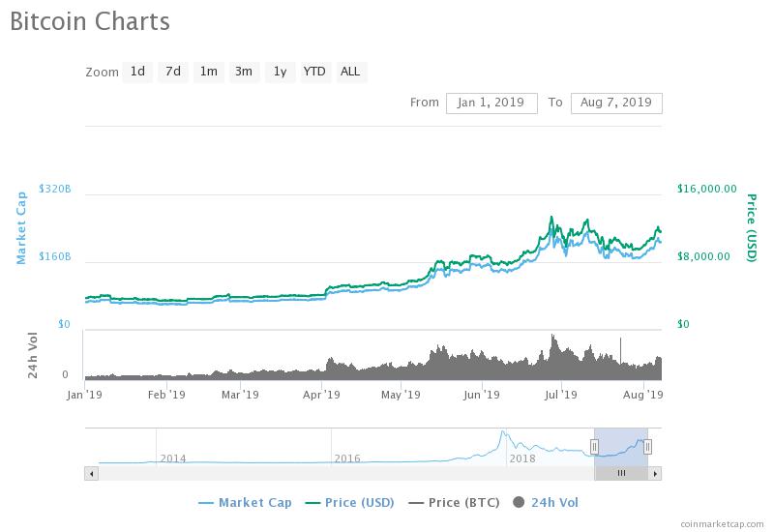The width and height of the screenshot is (774, 532).
Task: Click the Price (USD) axis title
Action: (x=752, y=228)
